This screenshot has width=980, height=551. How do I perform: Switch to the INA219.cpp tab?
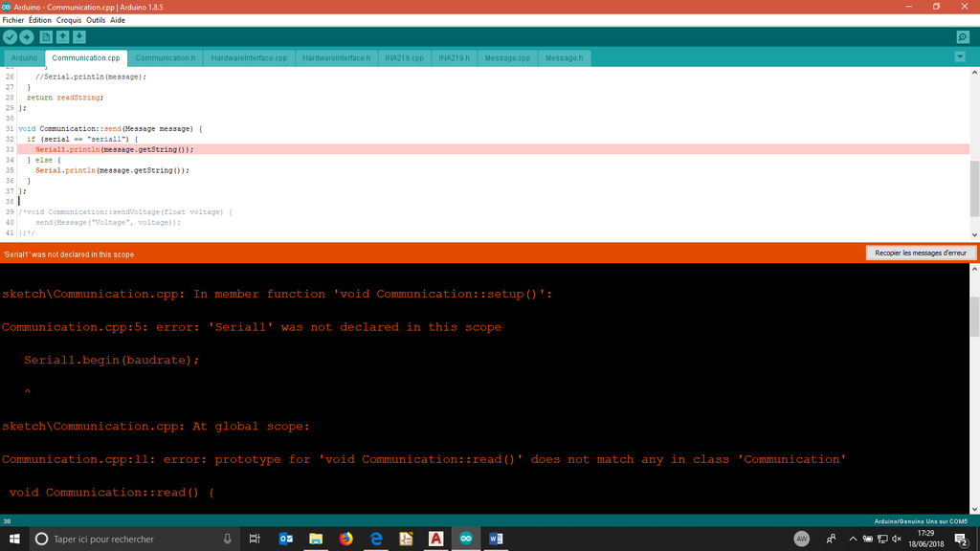tap(404, 58)
